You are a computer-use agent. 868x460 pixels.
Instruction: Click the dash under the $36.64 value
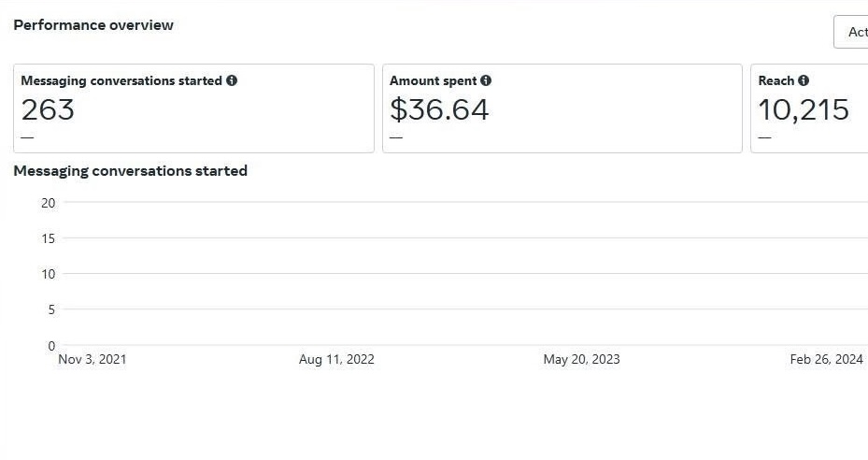(x=396, y=137)
